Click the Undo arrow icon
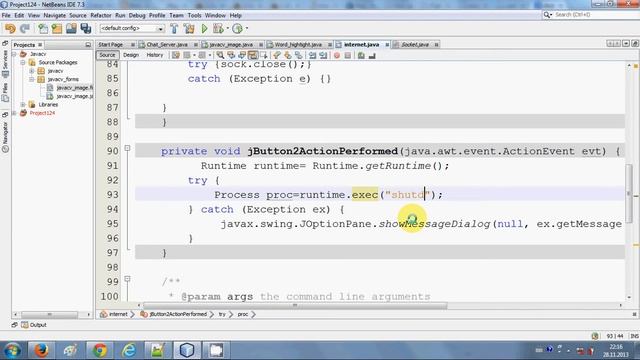The image size is (640, 360). 10,29
